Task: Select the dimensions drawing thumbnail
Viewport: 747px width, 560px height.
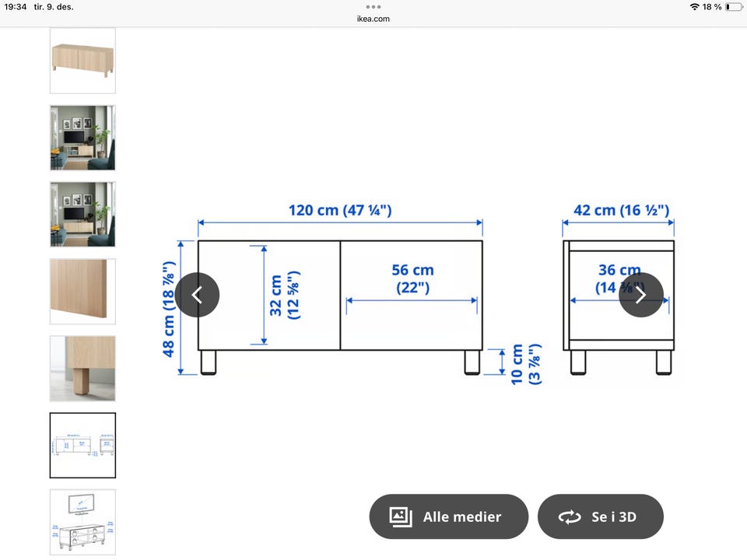Action: click(x=83, y=445)
